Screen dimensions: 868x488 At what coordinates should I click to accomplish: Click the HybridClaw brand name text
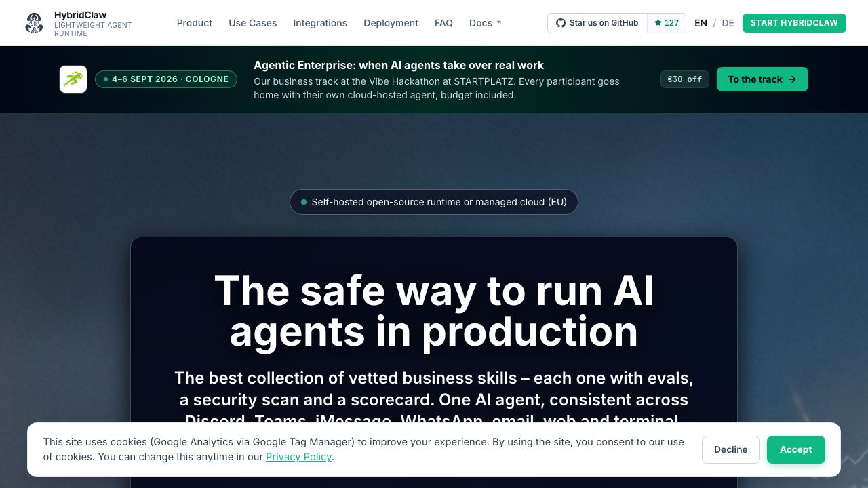80,15
